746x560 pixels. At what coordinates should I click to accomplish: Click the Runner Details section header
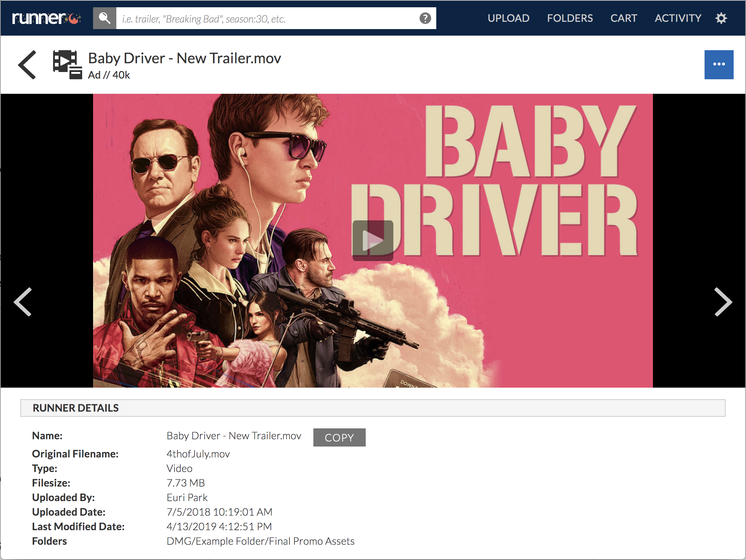373,408
